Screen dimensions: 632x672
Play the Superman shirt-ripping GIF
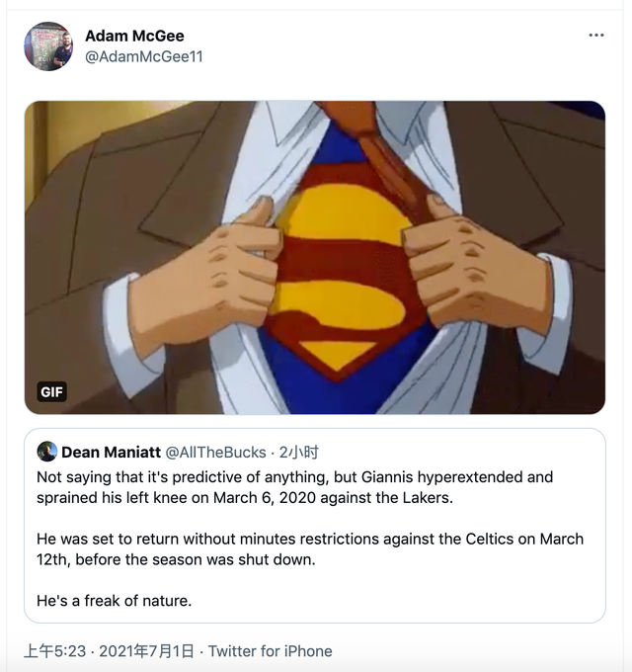pos(314,257)
